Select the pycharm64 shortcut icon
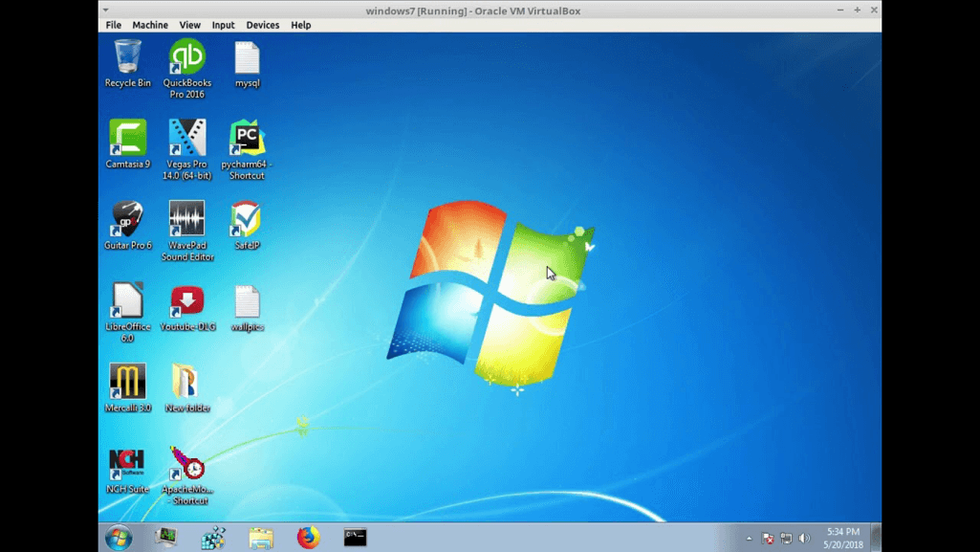The width and height of the screenshot is (980, 552). (x=247, y=139)
